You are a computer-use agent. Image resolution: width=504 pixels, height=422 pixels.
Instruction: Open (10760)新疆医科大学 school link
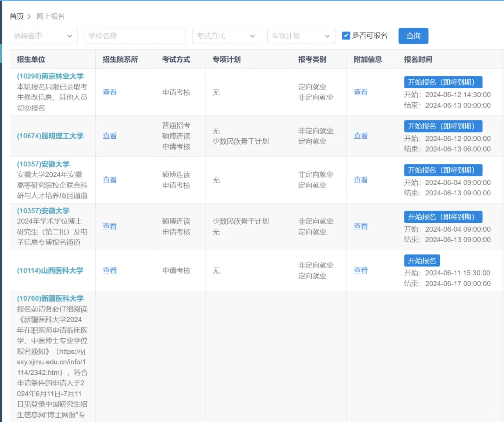click(x=50, y=299)
